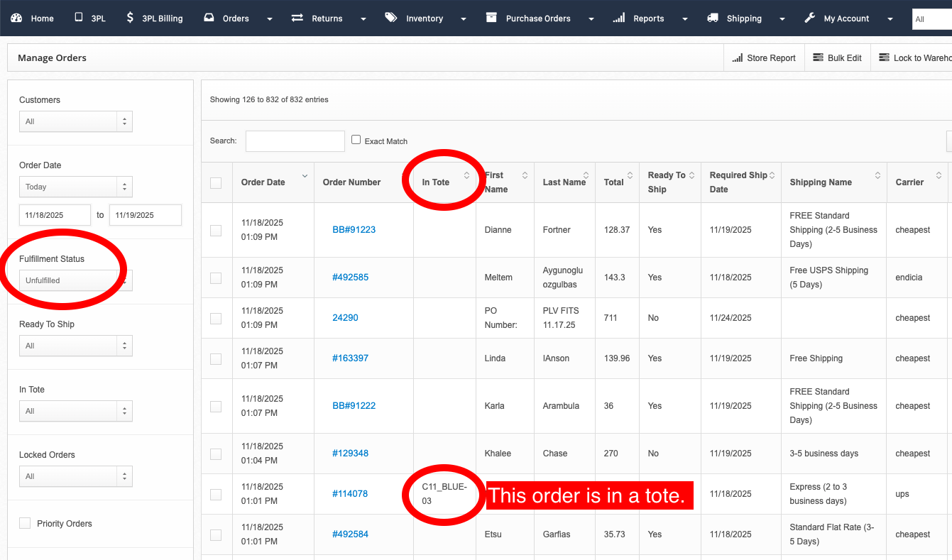Open the Ready To Ship filter dropdown
The height and width of the screenshot is (560, 952).
pos(75,346)
